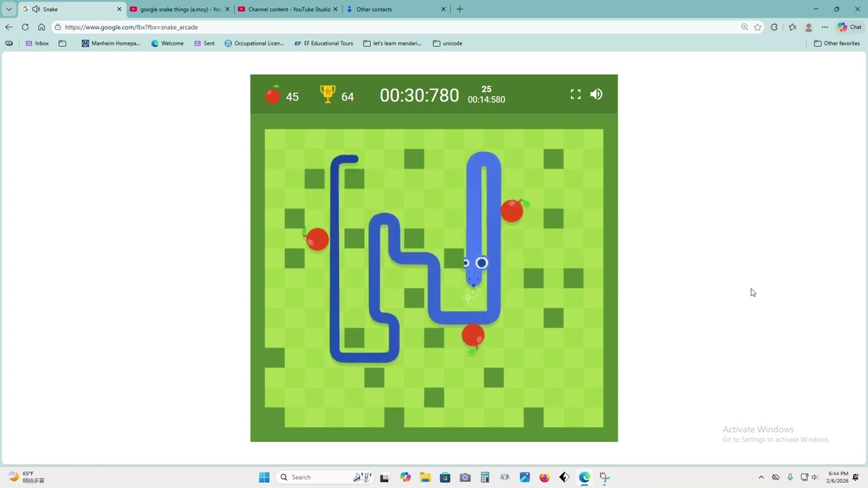Open Occupational Licensing bookmark
The image size is (868, 488).
(x=254, y=43)
